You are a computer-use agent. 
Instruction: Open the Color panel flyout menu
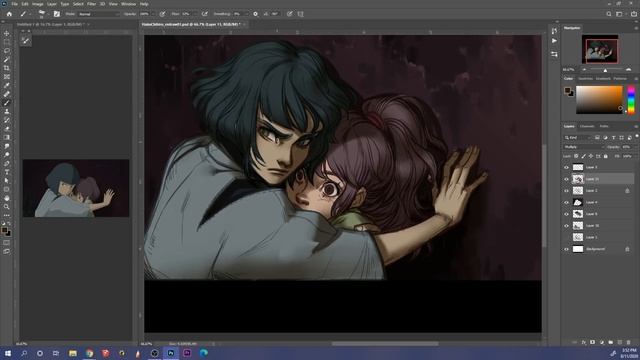[x=636, y=79]
